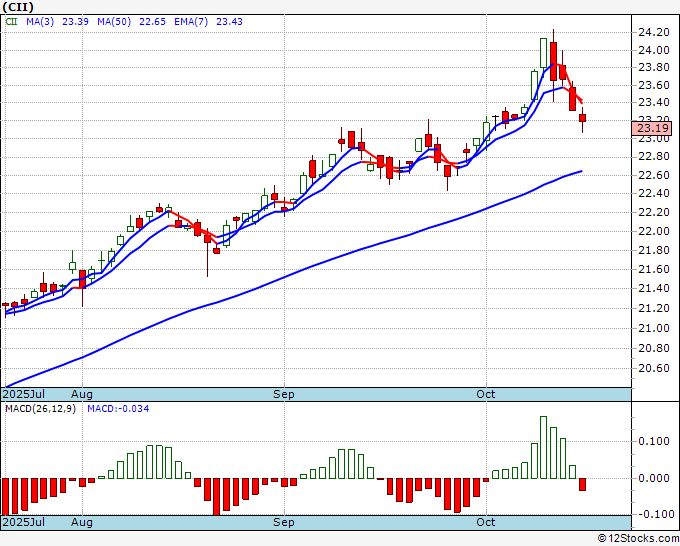Screen dimensions: 680x546
Task: Click Aug on the price chart timeline
Action: click(82, 394)
